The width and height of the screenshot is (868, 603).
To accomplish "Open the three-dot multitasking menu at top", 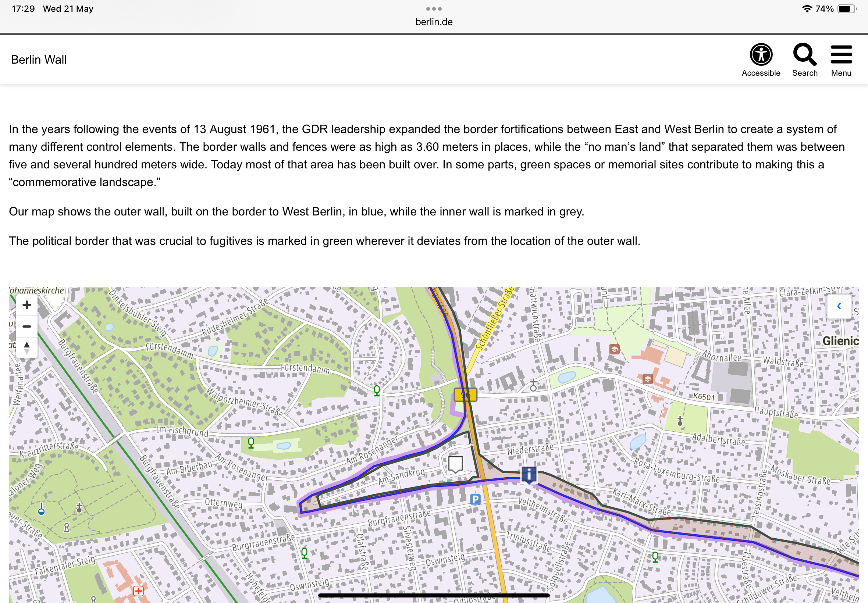I will click(x=434, y=9).
